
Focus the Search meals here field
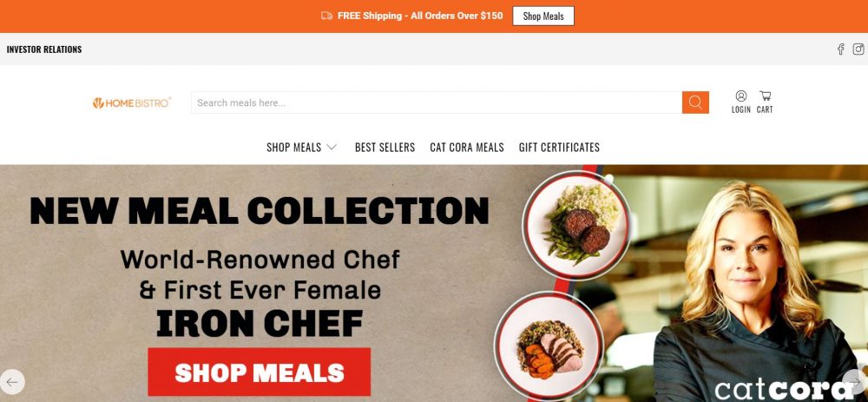437,102
